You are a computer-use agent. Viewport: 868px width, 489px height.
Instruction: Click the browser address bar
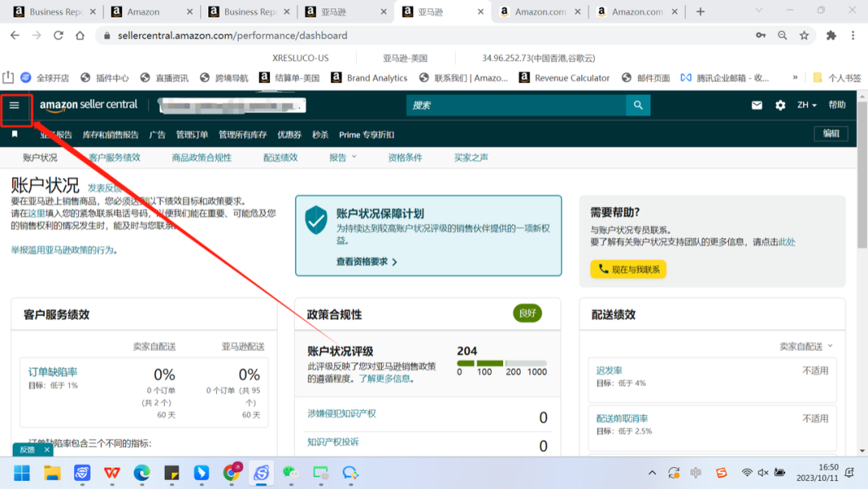pos(426,35)
